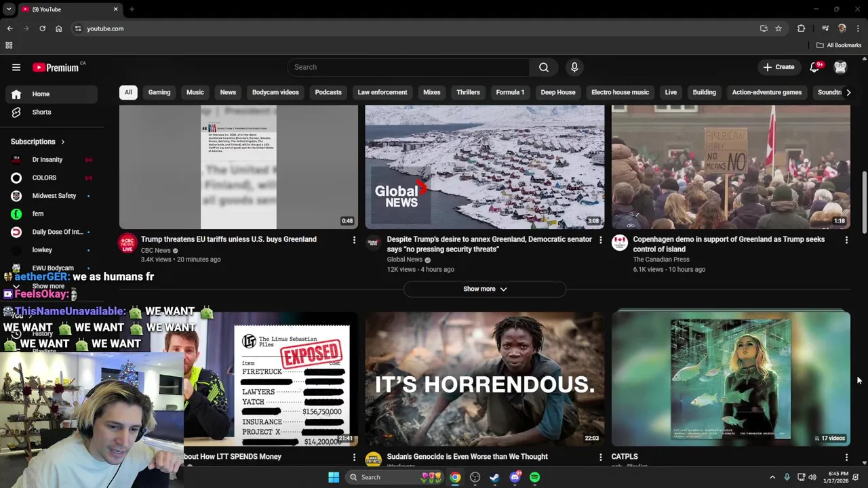Advance filter chips with right arrow
Screen dimensions: 868x488
coord(848,92)
